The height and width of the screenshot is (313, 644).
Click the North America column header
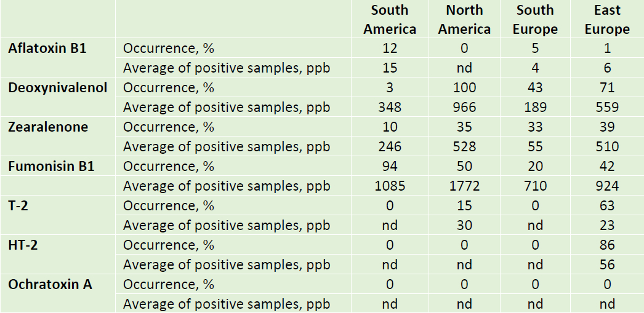click(x=464, y=20)
